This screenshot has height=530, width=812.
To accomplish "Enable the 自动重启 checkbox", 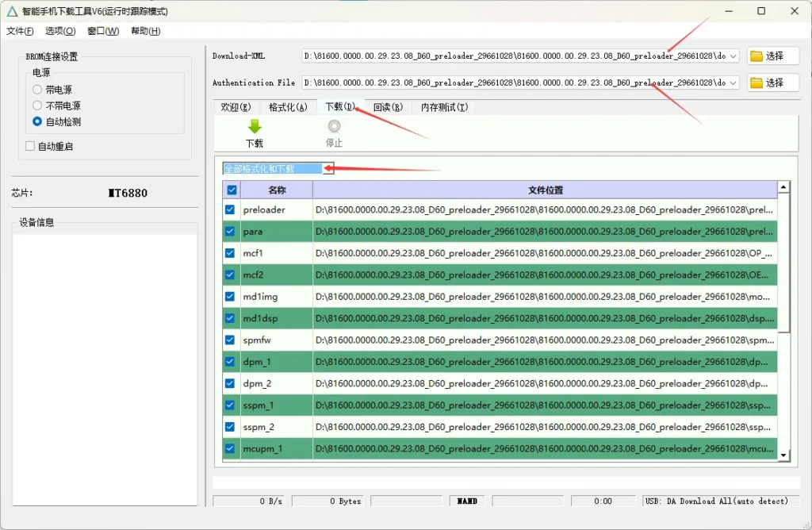I will pos(30,146).
